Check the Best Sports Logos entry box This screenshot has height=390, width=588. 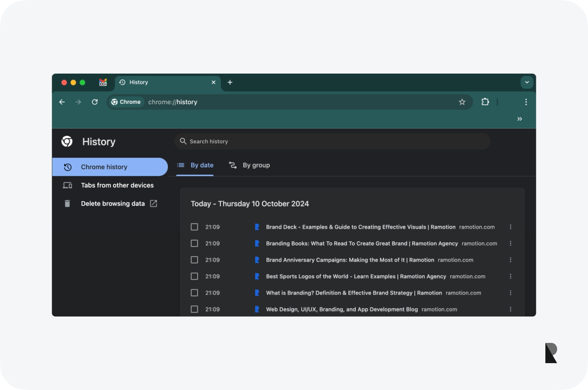(194, 276)
